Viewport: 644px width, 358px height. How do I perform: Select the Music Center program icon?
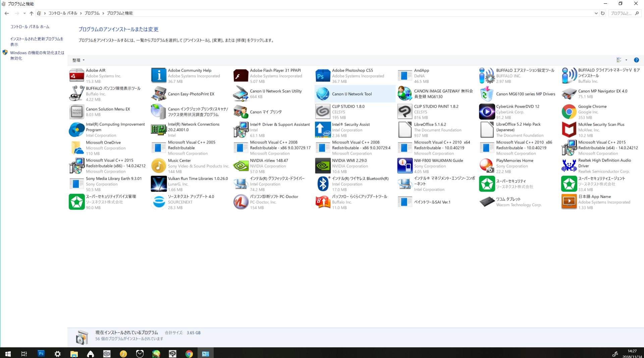159,166
